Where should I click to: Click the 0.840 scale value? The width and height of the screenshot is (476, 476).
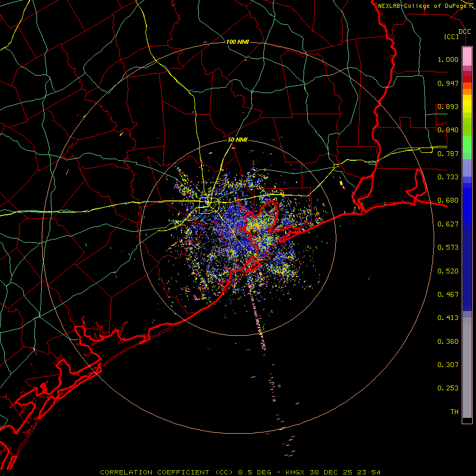(x=448, y=130)
